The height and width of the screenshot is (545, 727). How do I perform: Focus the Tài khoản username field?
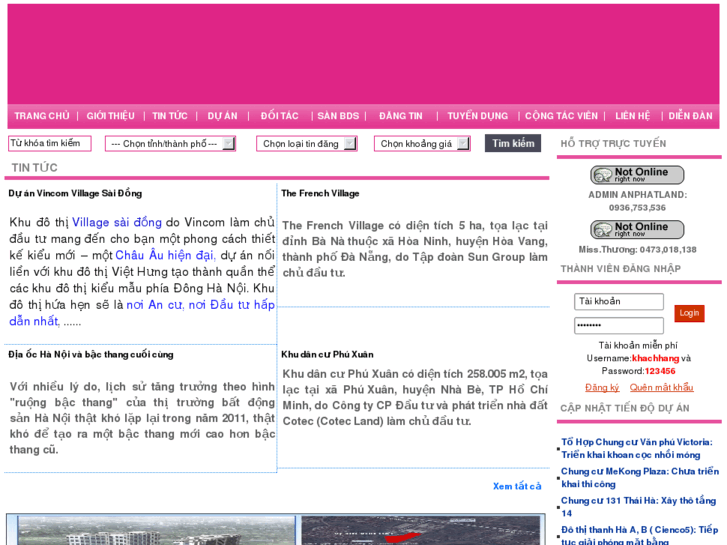[x=619, y=301]
